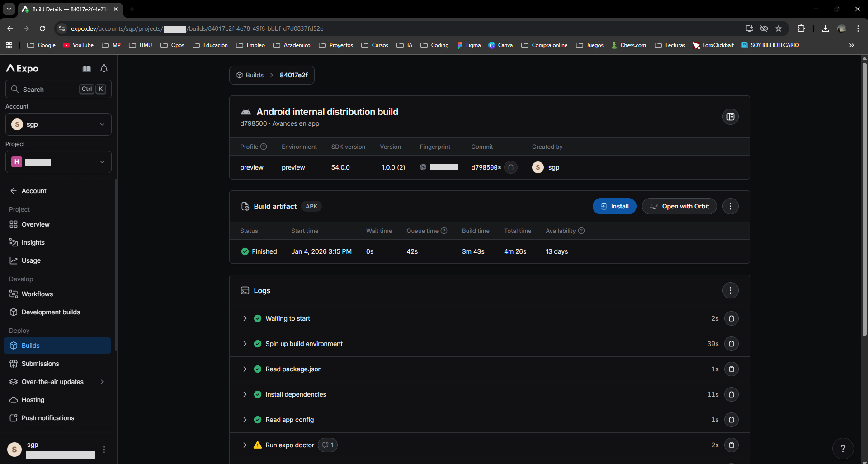Expand the Read package.json log step
Image resolution: width=868 pixels, height=464 pixels.
245,369
